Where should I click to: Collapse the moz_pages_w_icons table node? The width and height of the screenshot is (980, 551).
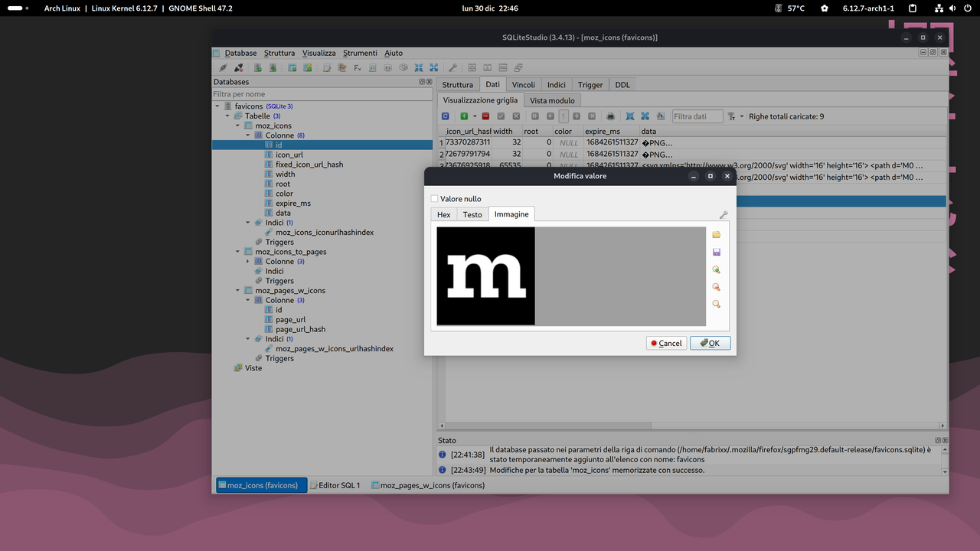click(238, 291)
